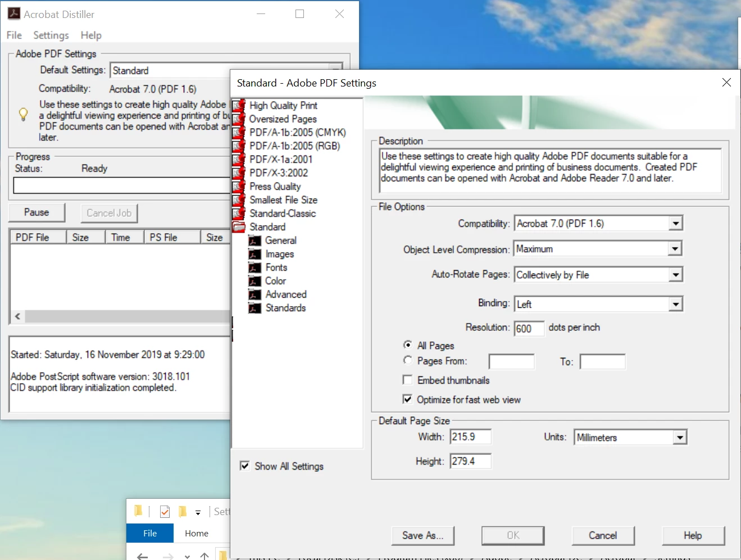Close the Adobe PDF Settings dialog
This screenshot has width=741, height=560.
coord(726,83)
